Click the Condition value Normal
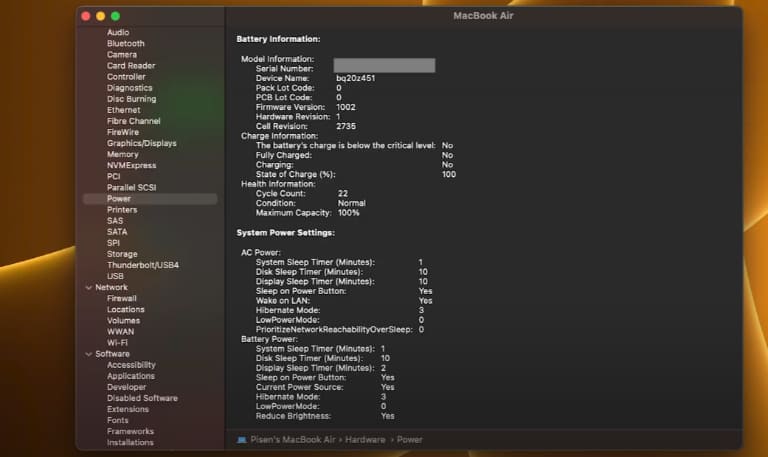768x457 pixels. coord(352,203)
